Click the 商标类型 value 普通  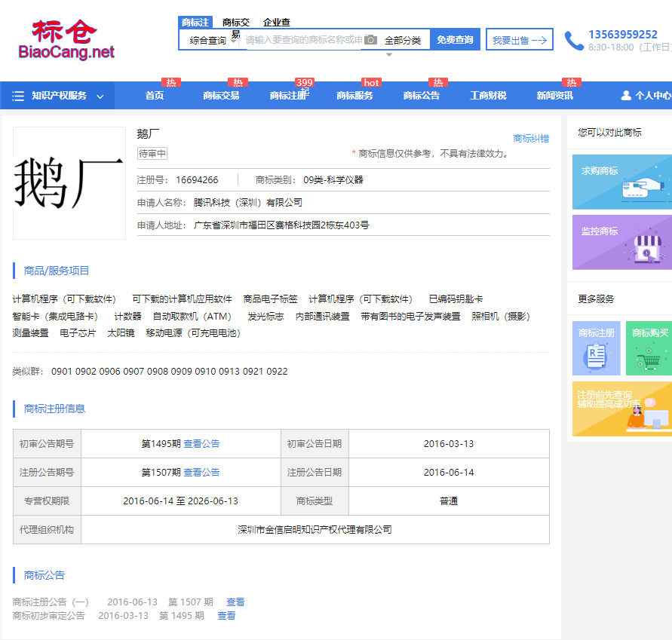pos(449,501)
